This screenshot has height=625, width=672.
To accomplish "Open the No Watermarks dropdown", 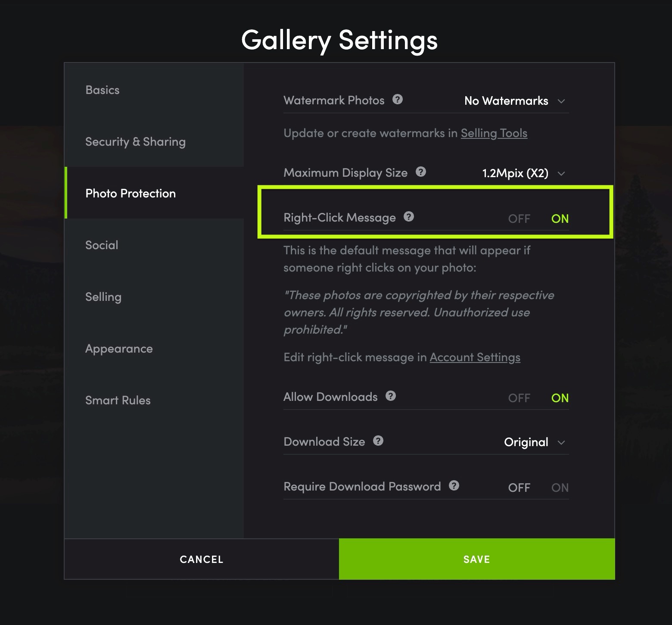I will 515,101.
